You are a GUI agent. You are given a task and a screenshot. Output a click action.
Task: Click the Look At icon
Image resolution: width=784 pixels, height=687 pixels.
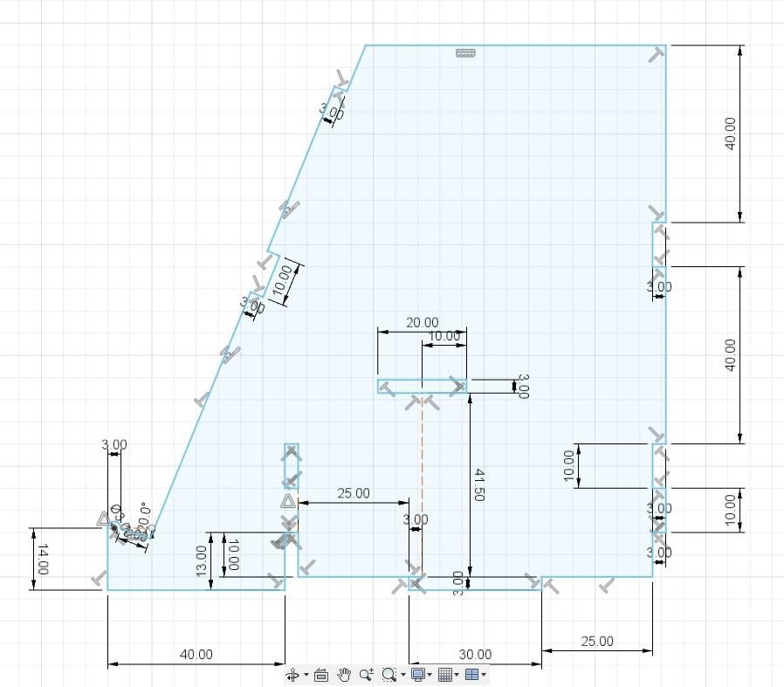point(321,674)
